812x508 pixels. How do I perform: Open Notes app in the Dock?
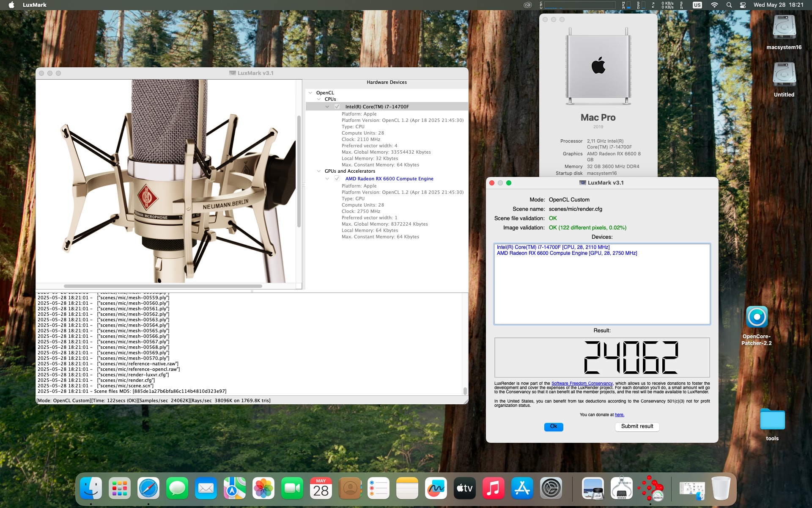click(x=407, y=489)
